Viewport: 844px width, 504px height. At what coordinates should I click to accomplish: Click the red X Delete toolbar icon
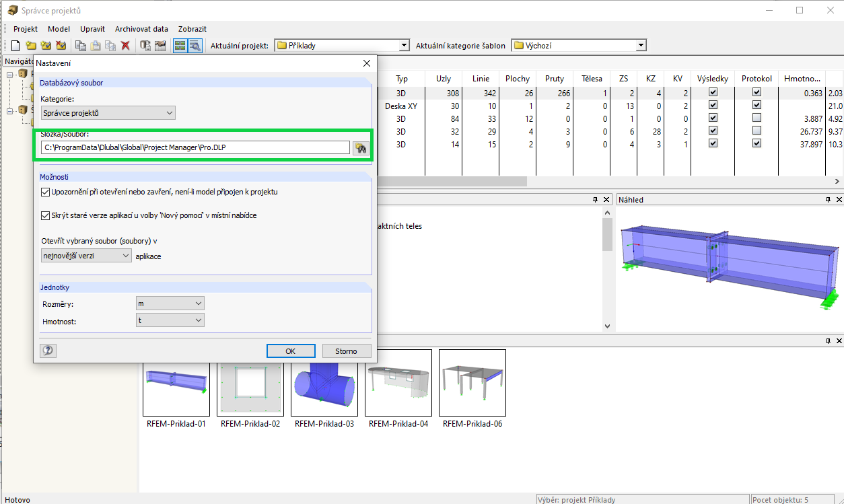125,46
